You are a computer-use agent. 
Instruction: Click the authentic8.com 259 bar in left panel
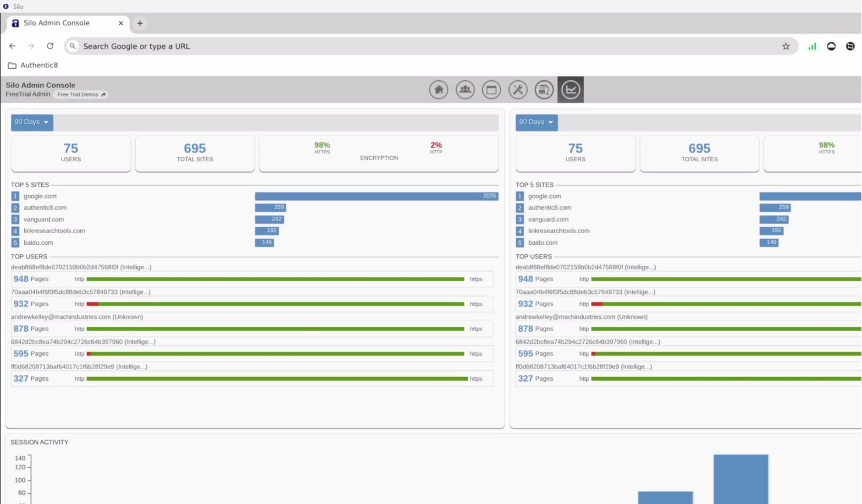point(271,208)
